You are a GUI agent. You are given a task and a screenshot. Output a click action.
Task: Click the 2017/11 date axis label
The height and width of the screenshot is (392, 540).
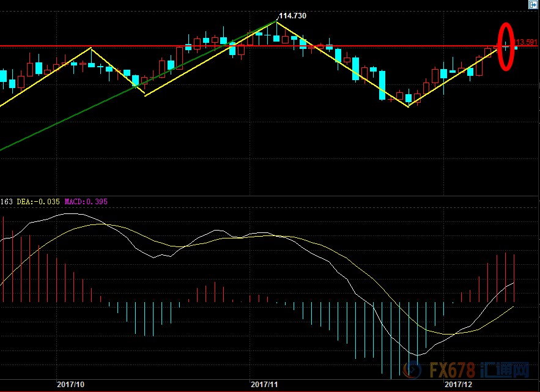pyautogui.click(x=264, y=385)
